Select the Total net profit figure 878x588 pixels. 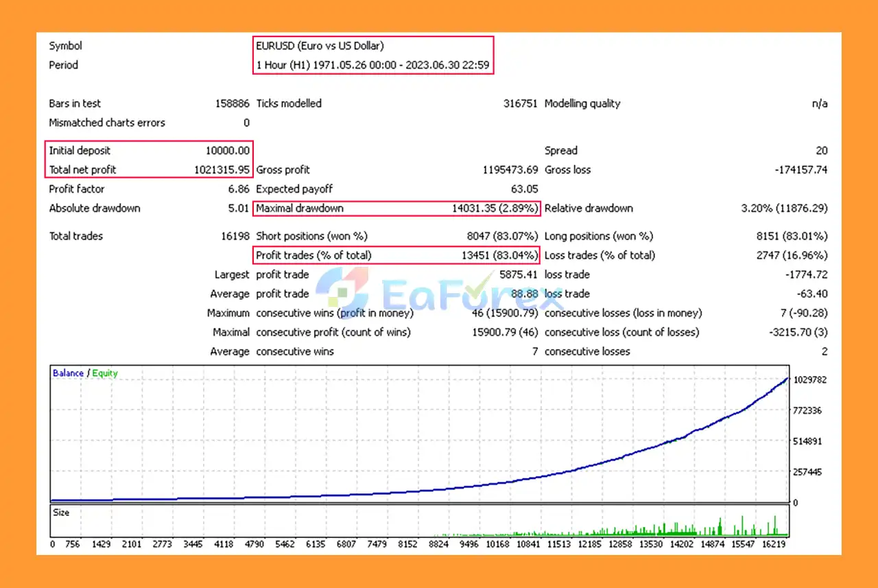pyautogui.click(x=217, y=169)
